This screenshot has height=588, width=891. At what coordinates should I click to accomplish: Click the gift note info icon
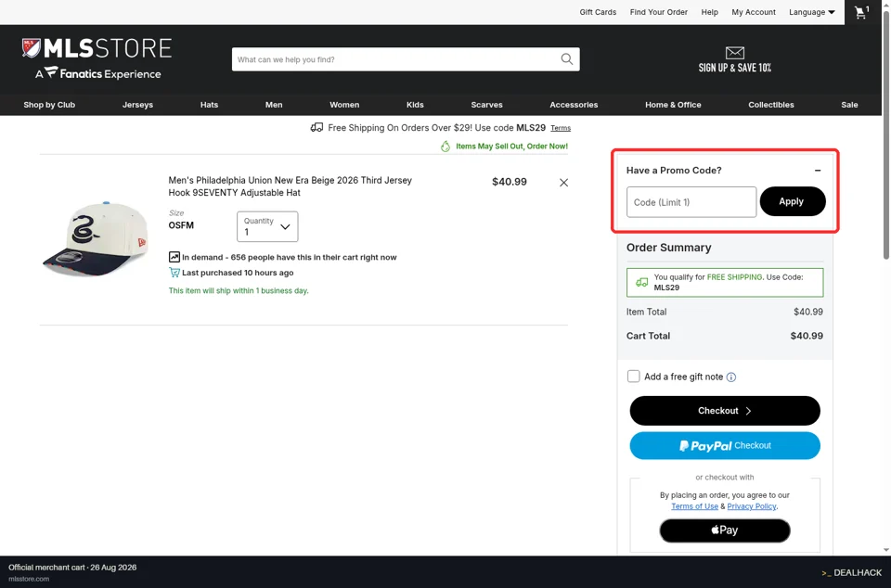[x=731, y=377]
